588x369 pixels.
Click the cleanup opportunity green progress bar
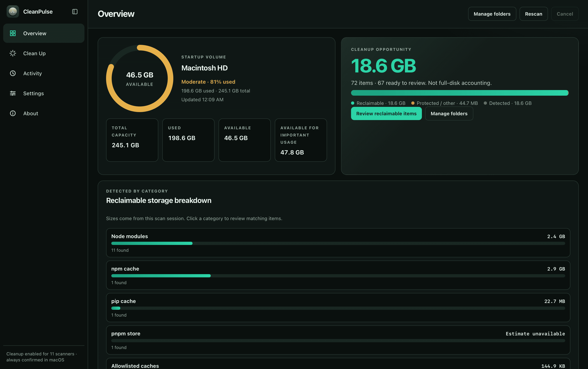460,93
